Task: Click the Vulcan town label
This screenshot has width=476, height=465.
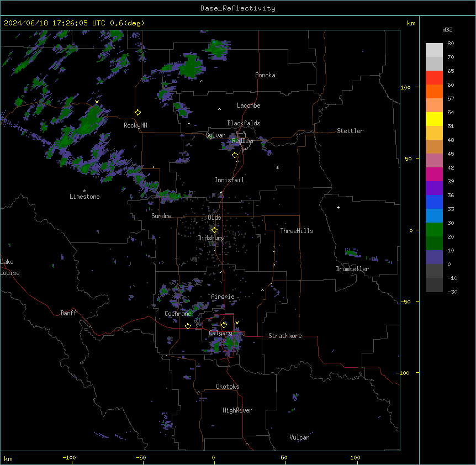Action: 299,437
